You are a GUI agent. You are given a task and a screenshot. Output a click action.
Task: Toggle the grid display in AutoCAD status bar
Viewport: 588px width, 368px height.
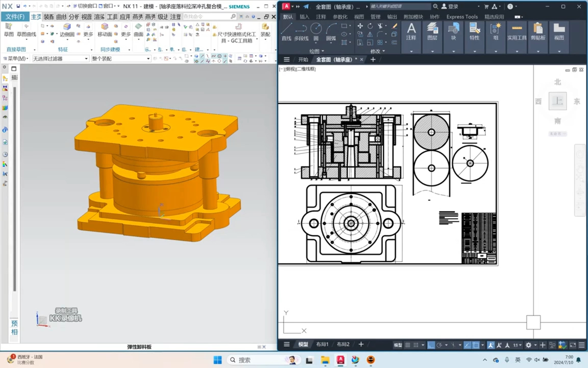(408, 344)
